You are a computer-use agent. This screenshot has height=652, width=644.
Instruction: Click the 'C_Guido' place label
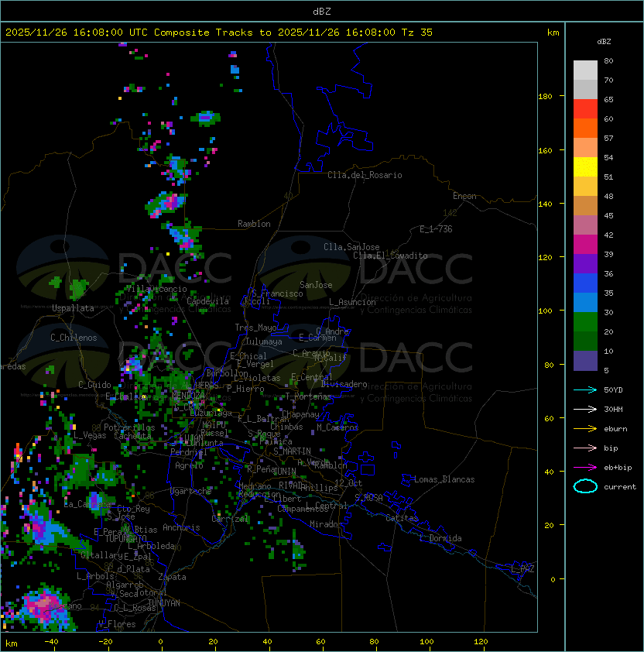(x=94, y=385)
